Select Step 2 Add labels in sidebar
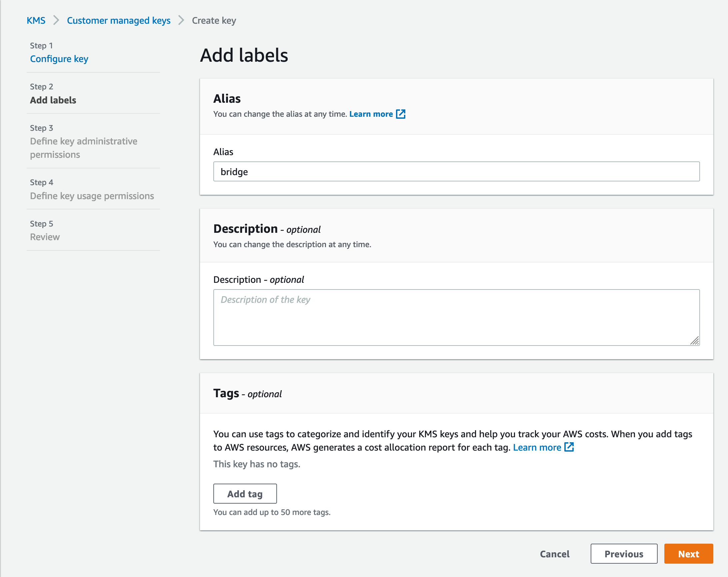The height and width of the screenshot is (577, 728). [x=53, y=100]
